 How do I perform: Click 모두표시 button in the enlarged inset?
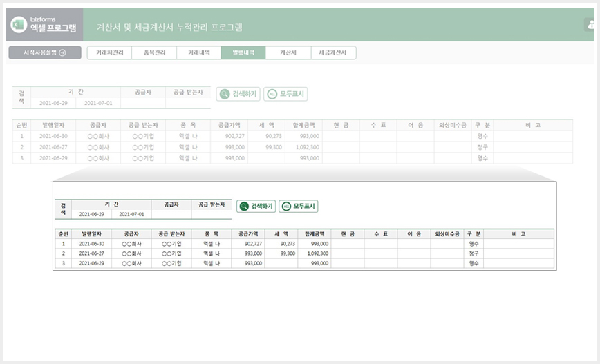[299, 206]
